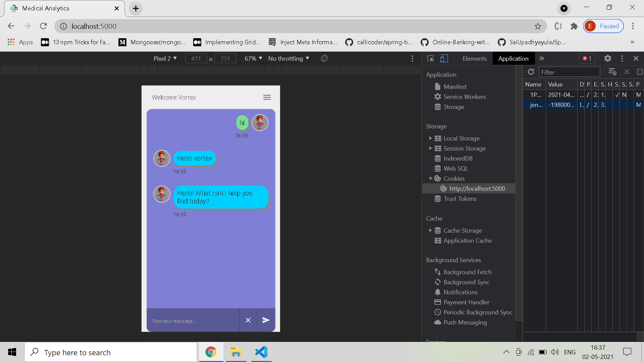Open the hamburger menu beside Welcome Vortex
Screen dimensions: 644x362
267,97
